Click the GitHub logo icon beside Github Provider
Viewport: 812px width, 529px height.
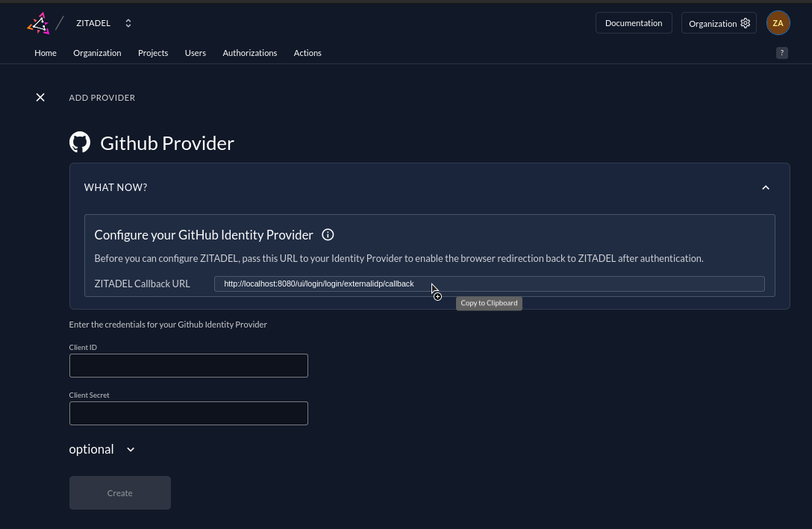tap(79, 142)
